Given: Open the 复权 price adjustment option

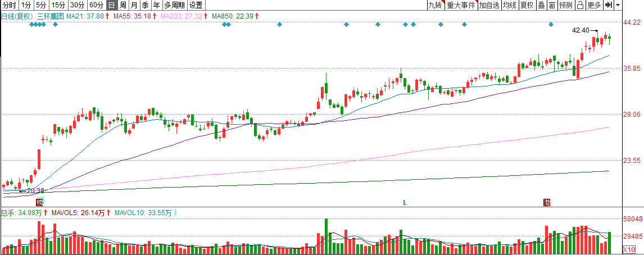Looking at the screenshot, I should 527,6.
